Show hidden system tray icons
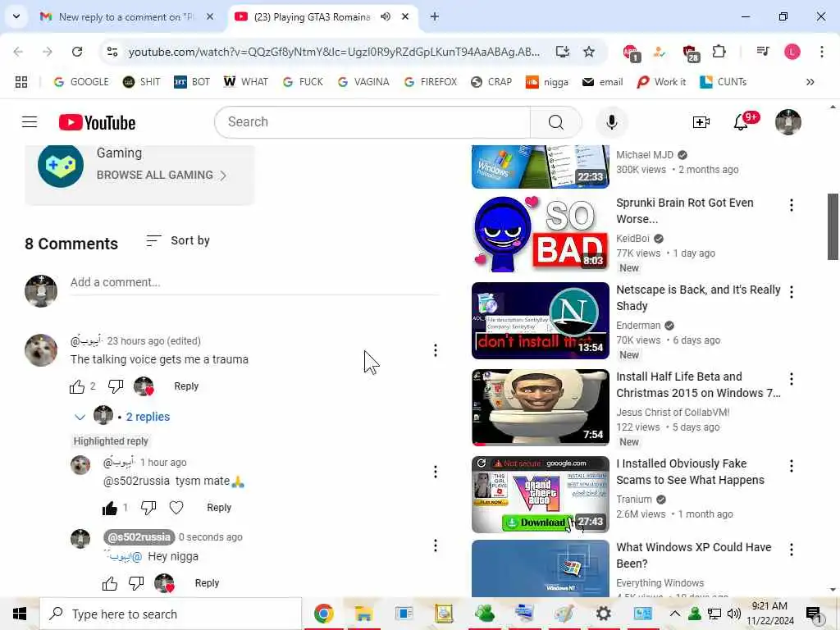 pos(675,614)
